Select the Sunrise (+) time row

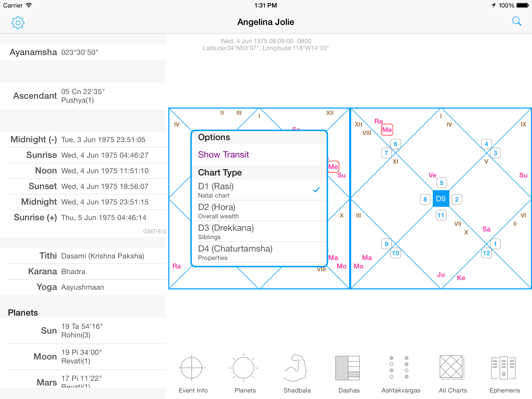click(x=83, y=218)
